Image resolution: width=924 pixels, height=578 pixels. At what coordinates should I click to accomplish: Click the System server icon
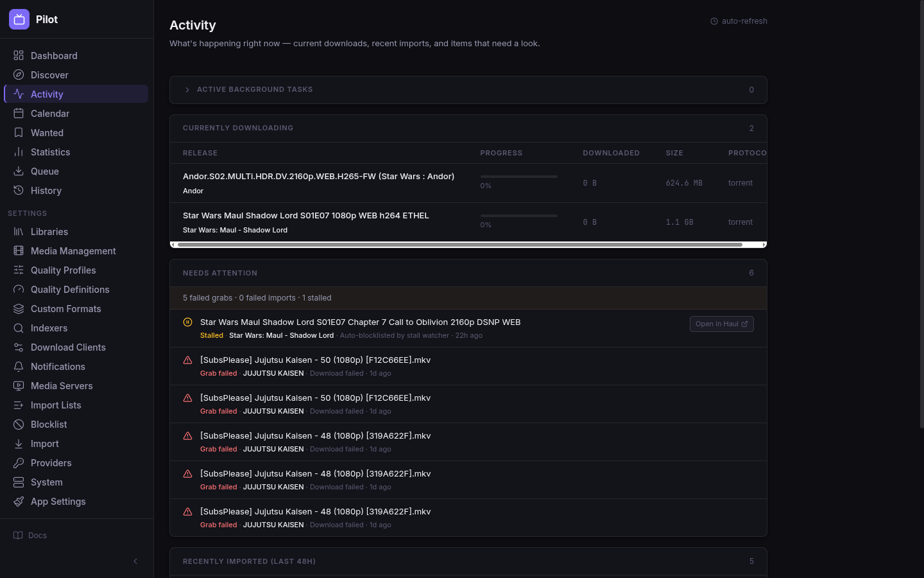[x=19, y=482]
